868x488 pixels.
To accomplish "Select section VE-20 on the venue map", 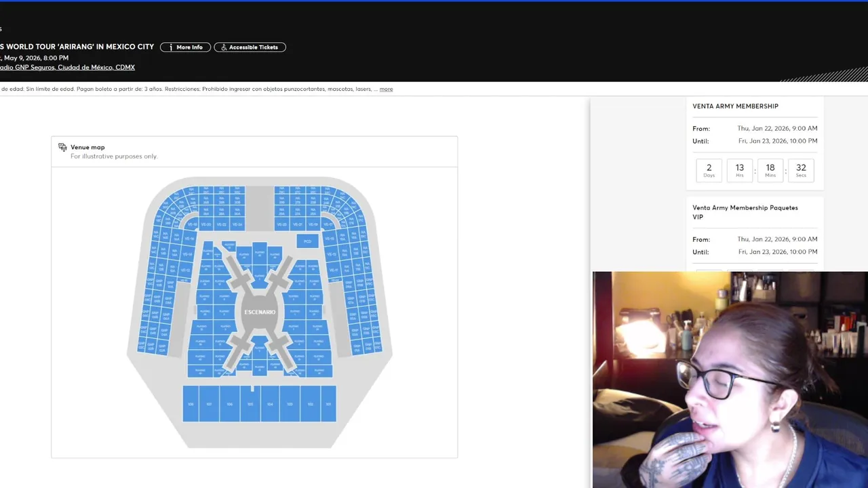I will (x=206, y=224).
